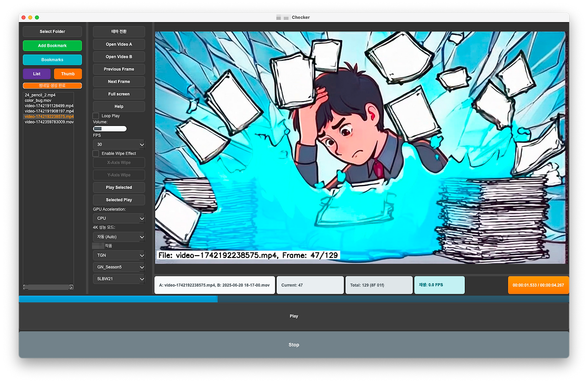The image size is (588, 383).
Task: Click the 4K 성능 모드: label
Action: 104,228
